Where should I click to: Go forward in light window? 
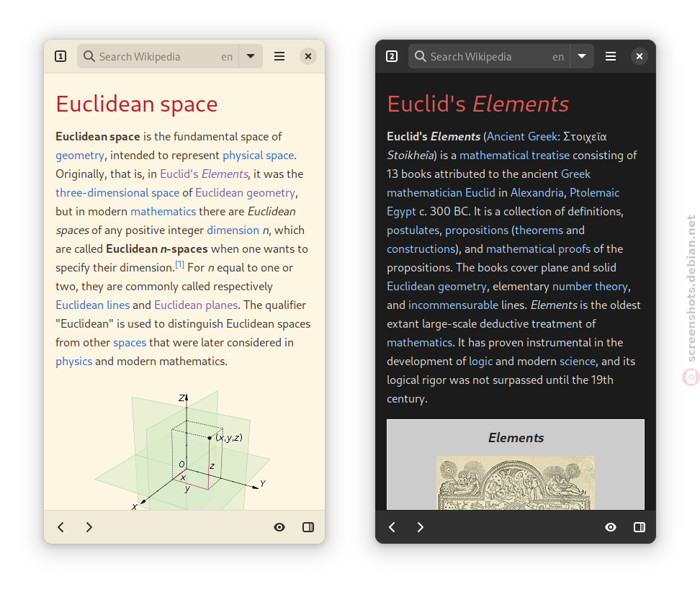pos(89,527)
